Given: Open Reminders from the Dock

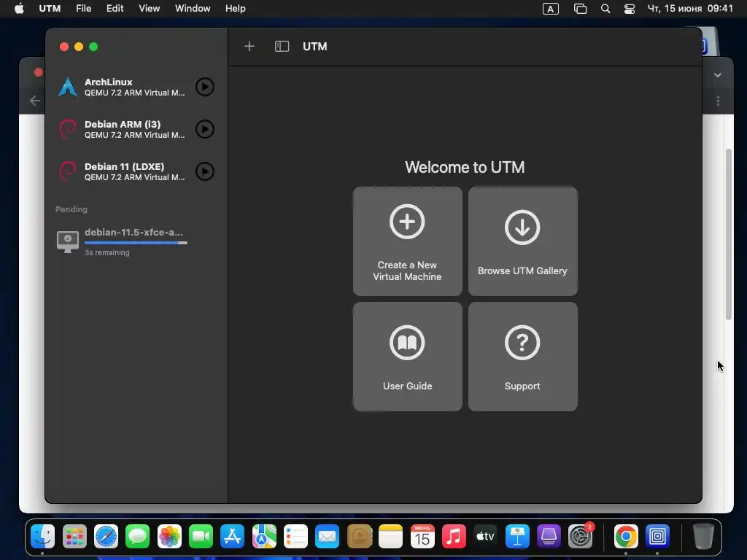Looking at the screenshot, I should pos(296,537).
